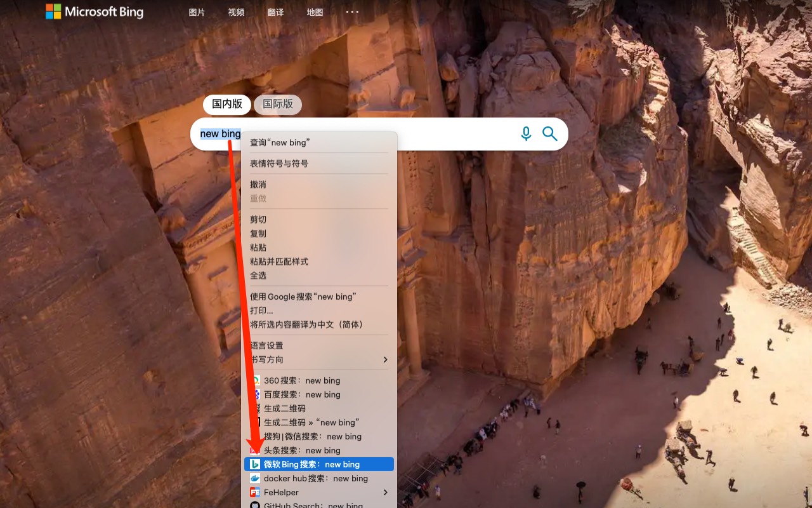Choose 头条搜索：new bing entry
Image resolution: width=812 pixels, height=508 pixels.
[319, 450]
